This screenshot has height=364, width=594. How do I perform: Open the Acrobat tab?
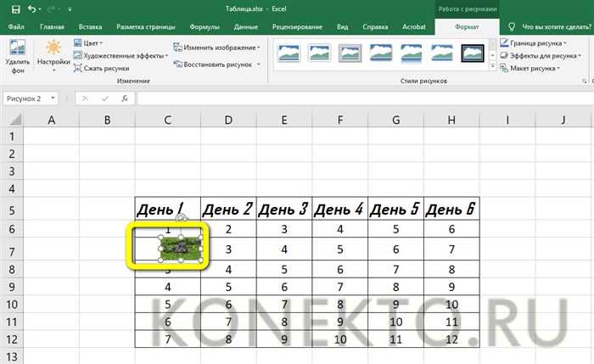pos(414,27)
